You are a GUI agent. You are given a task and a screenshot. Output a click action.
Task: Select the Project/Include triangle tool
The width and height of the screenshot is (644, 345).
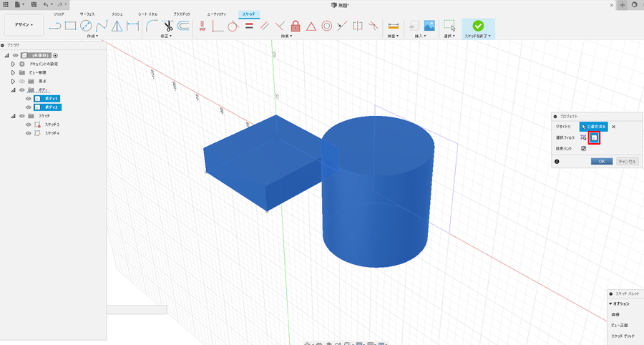click(x=117, y=26)
